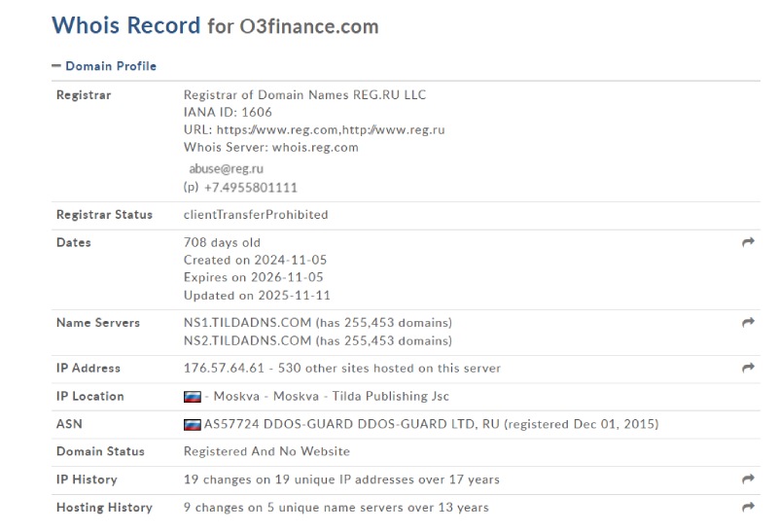Open the share arrow in IP History row

point(748,479)
